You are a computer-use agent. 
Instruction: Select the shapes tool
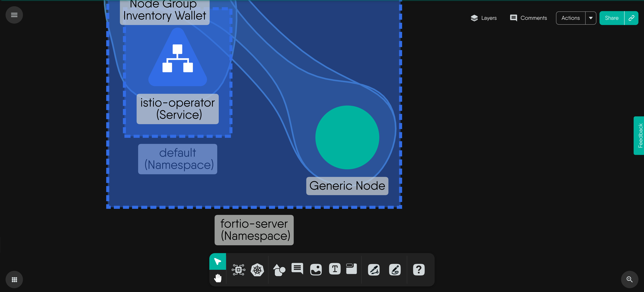point(279,270)
